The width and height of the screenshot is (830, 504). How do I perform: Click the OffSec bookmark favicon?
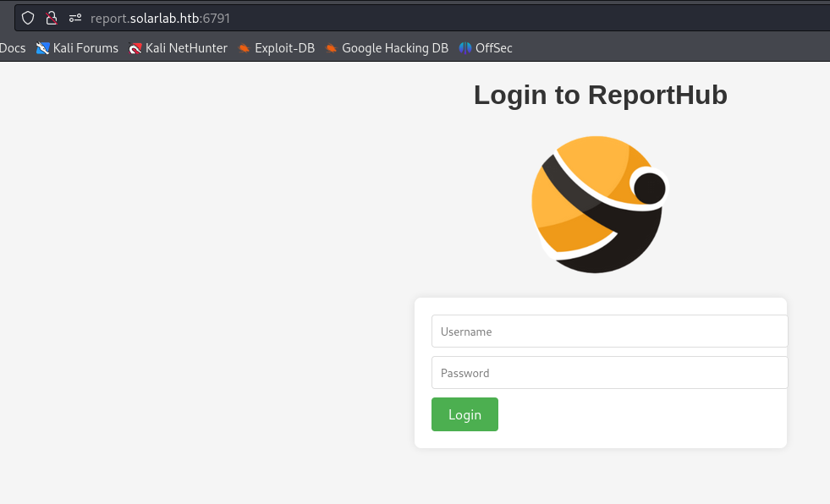(x=465, y=48)
